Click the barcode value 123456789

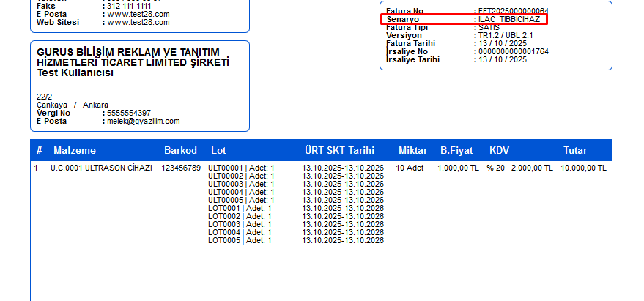pyautogui.click(x=181, y=168)
